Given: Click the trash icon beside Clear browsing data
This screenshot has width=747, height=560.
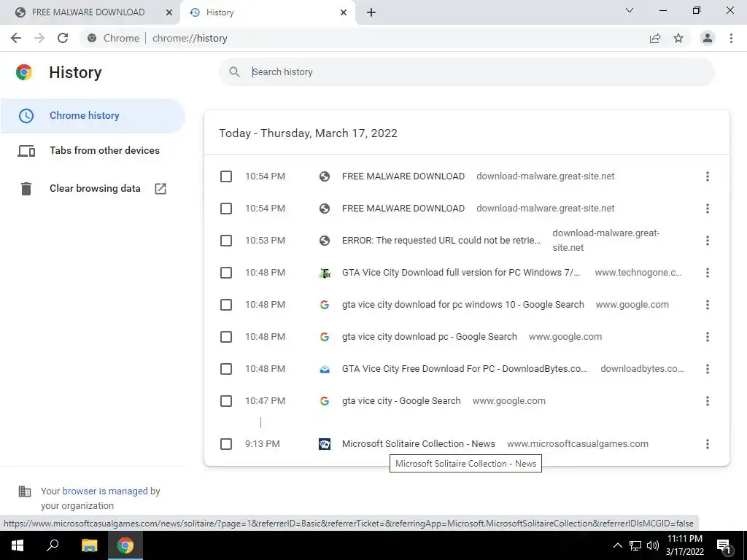Looking at the screenshot, I should point(26,189).
